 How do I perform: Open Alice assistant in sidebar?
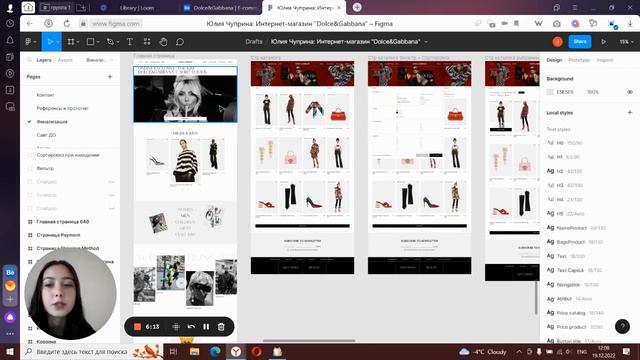[x=10, y=317]
